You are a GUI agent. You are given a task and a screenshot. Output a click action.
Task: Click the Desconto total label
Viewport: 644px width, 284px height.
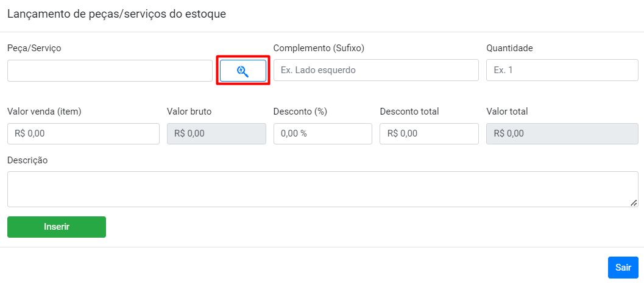tap(409, 112)
